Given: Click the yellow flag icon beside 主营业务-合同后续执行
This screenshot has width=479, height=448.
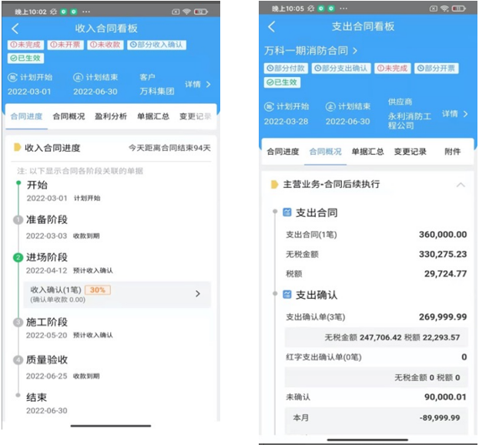Looking at the screenshot, I should 273,185.
